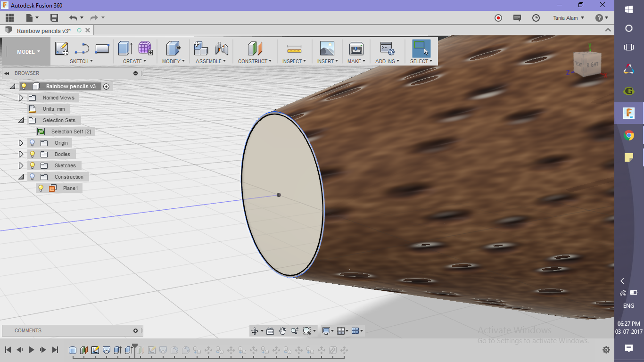Play the timeline
The image size is (644, 362).
(32, 350)
